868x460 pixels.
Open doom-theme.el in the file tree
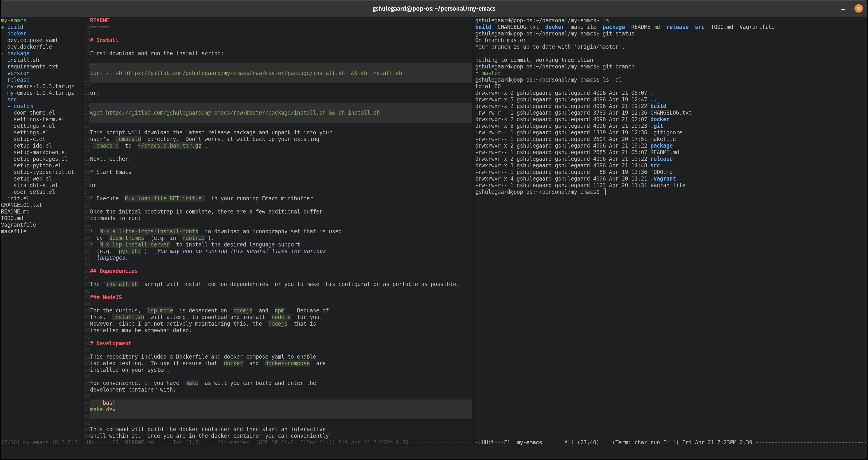[x=34, y=113]
